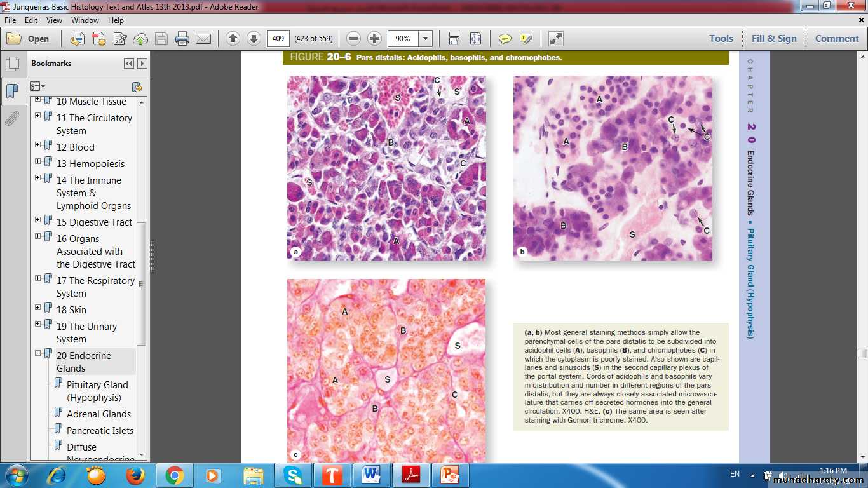The width and height of the screenshot is (868, 488).
Task: Go to previous page with up arrow
Action: [233, 39]
